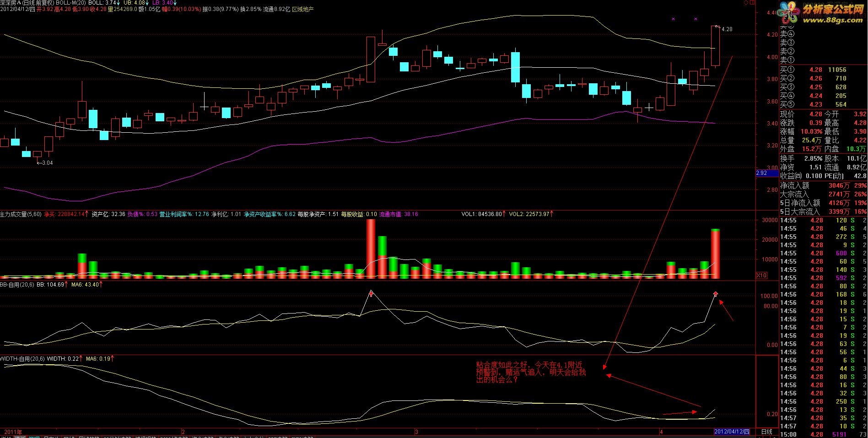Click the 买① row with 11056 volume
Screen dimensions: 868x438
[823, 70]
